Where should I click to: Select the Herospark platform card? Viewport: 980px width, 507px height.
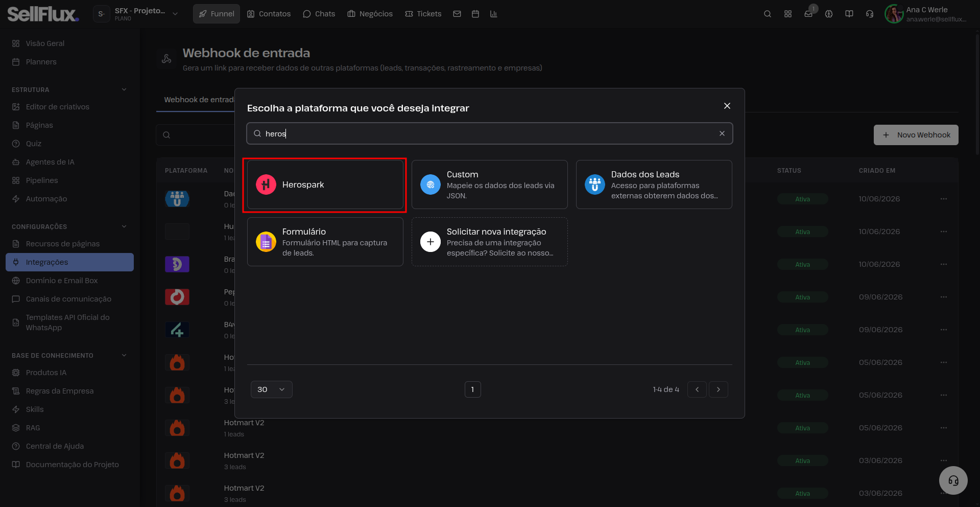tap(325, 185)
